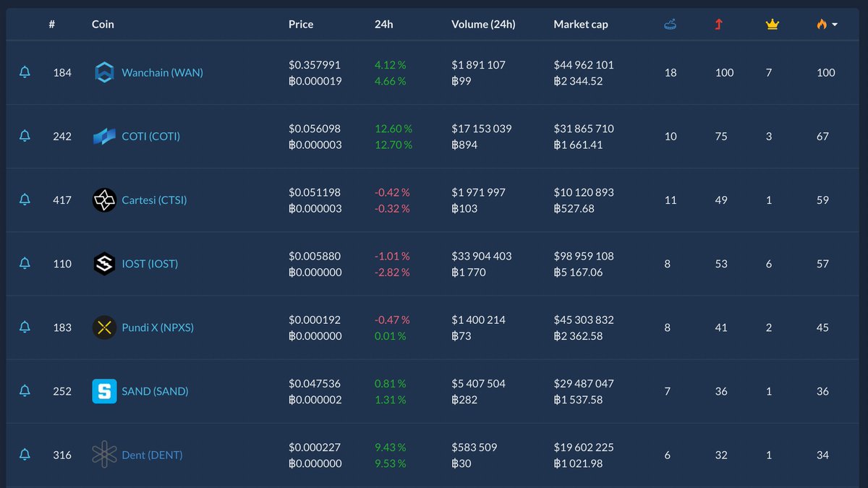Sort by the red up-arrow column
Viewport: 868px width, 488px height.
click(x=718, y=24)
